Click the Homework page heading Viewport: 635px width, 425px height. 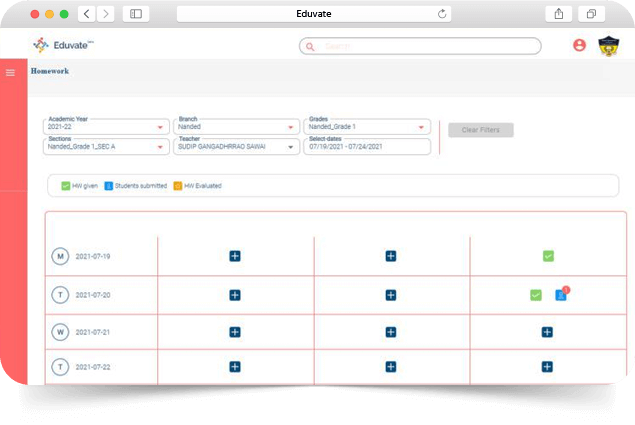(x=50, y=71)
